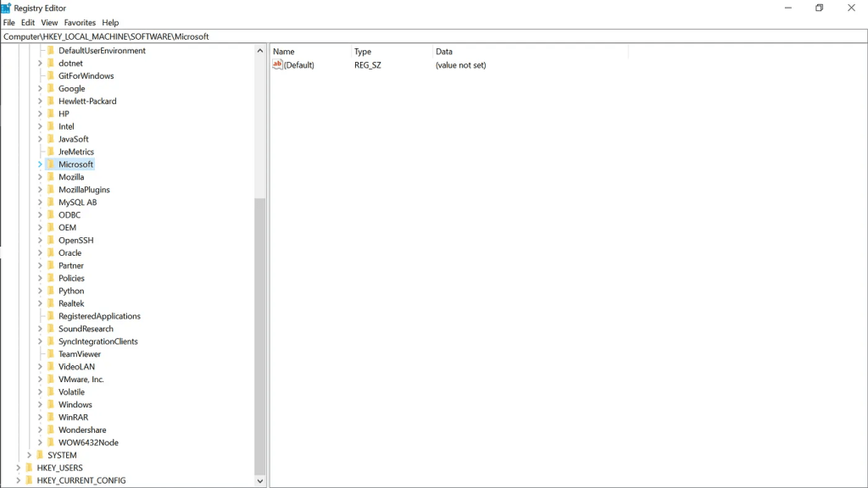The width and height of the screenshot is (868, 488).
Task: Click the folder icon for WinRAR key
Action: (50, 417)
